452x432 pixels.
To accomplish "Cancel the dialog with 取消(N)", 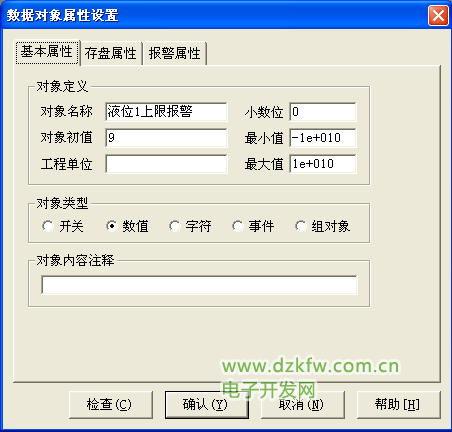I will 303,405.
